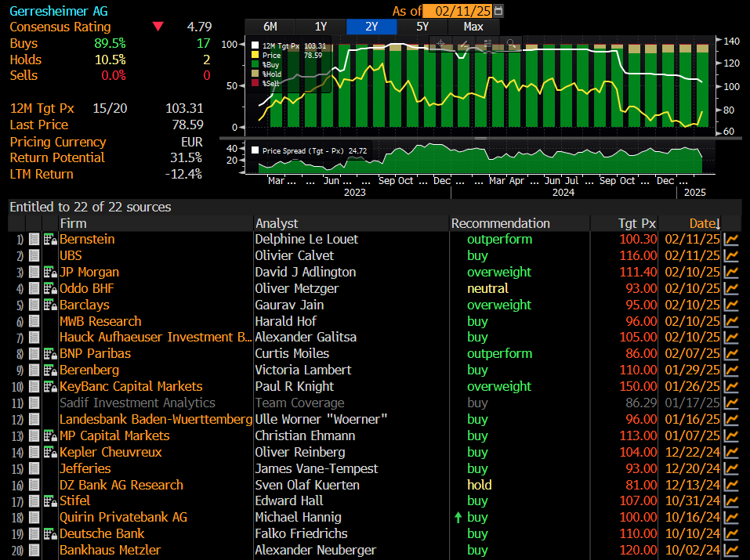Click the Gerresheimer AG security title
Viewport: 750px width, 560px height.
tap(59, 10)
